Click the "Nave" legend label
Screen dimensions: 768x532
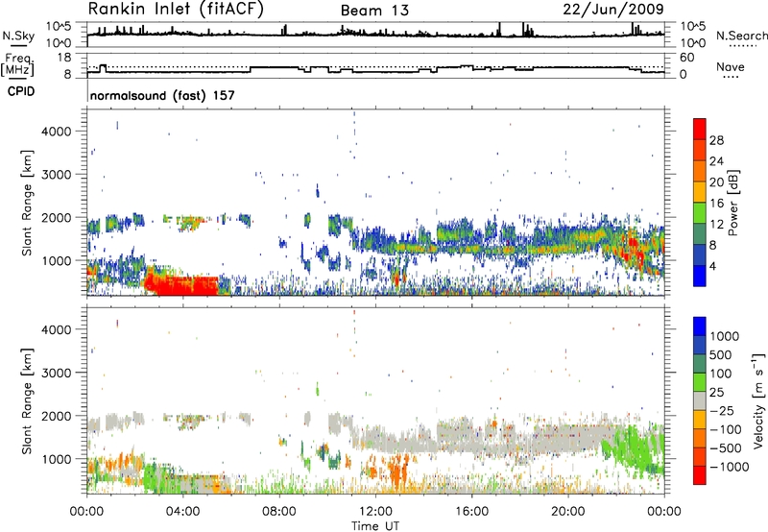tap(730, 66)
